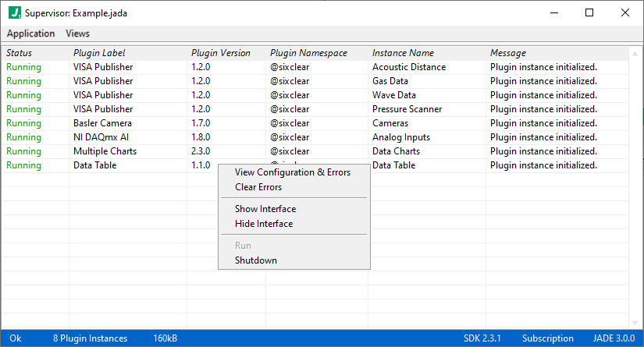Click version 1.1.0 cell
644x347 pixels.
(x=201, y=165)
